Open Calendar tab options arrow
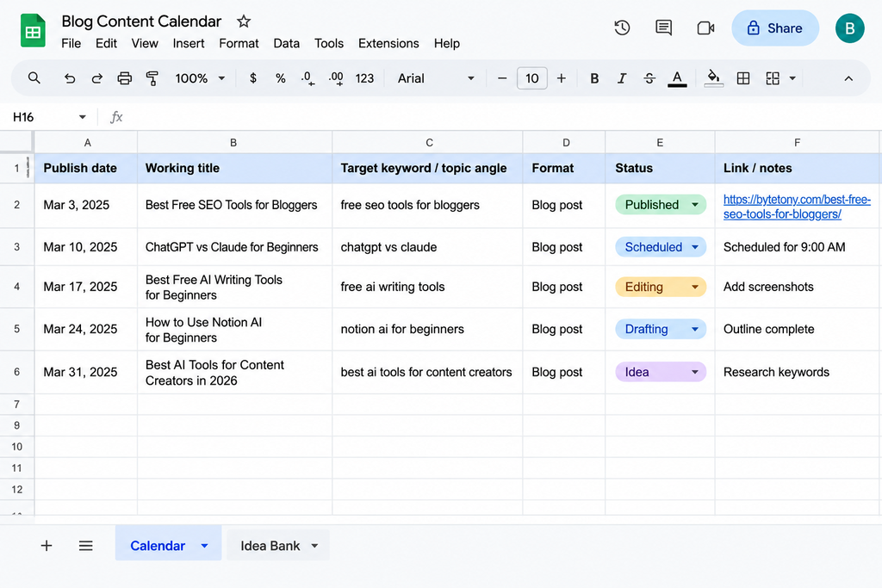882x588 pixels. [205, 545]
